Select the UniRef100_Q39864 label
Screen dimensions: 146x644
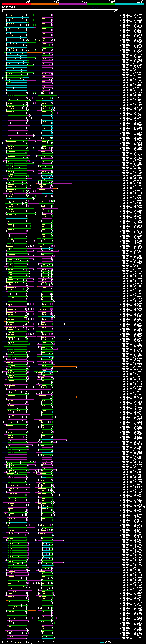point(131,258)
